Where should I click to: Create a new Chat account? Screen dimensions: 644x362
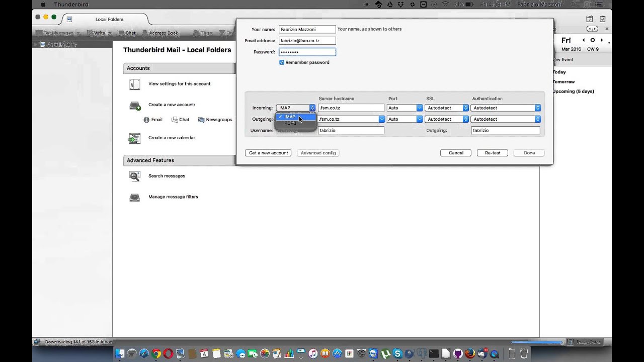pos(180,120)
